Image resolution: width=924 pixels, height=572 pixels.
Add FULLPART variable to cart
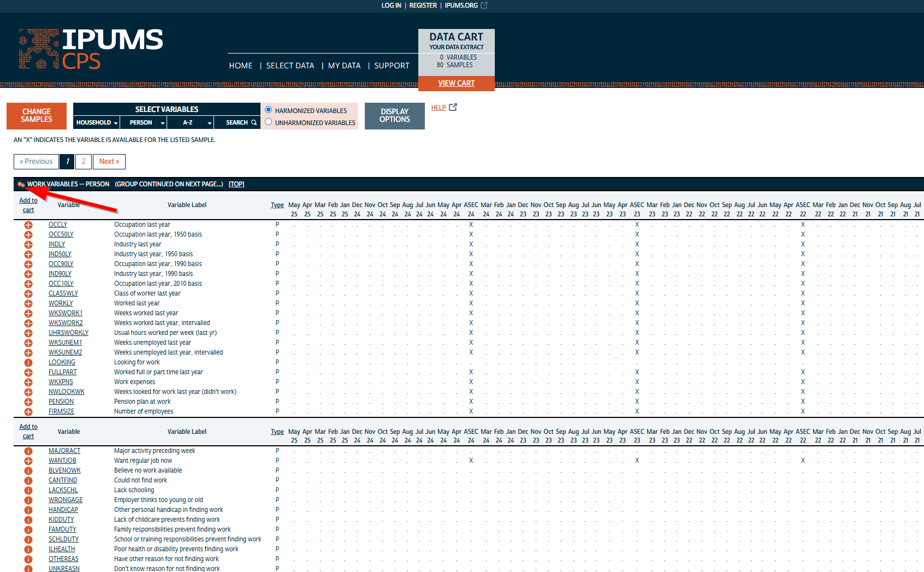pyautogui.click(x=28, y=373)
